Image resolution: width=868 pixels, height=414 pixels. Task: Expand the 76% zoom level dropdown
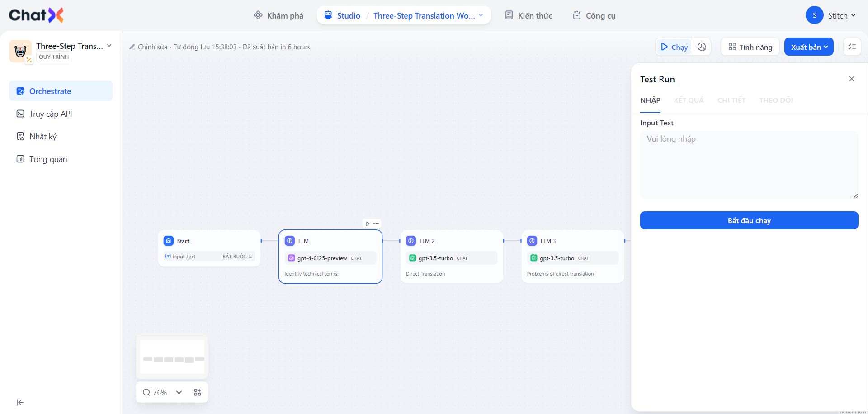(179, 392)
